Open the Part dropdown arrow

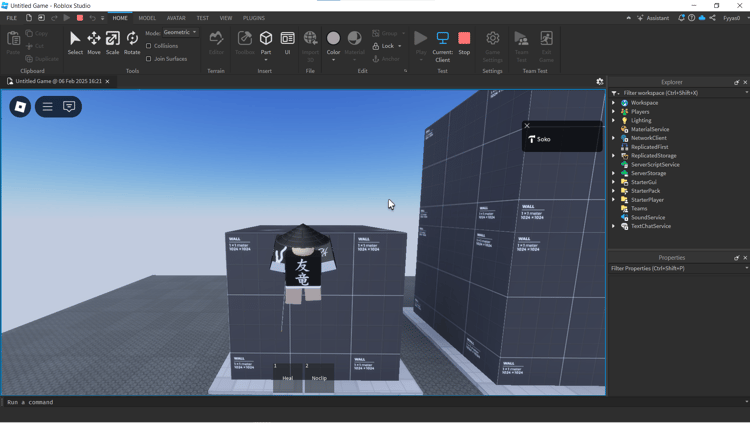tap(266, 60)
